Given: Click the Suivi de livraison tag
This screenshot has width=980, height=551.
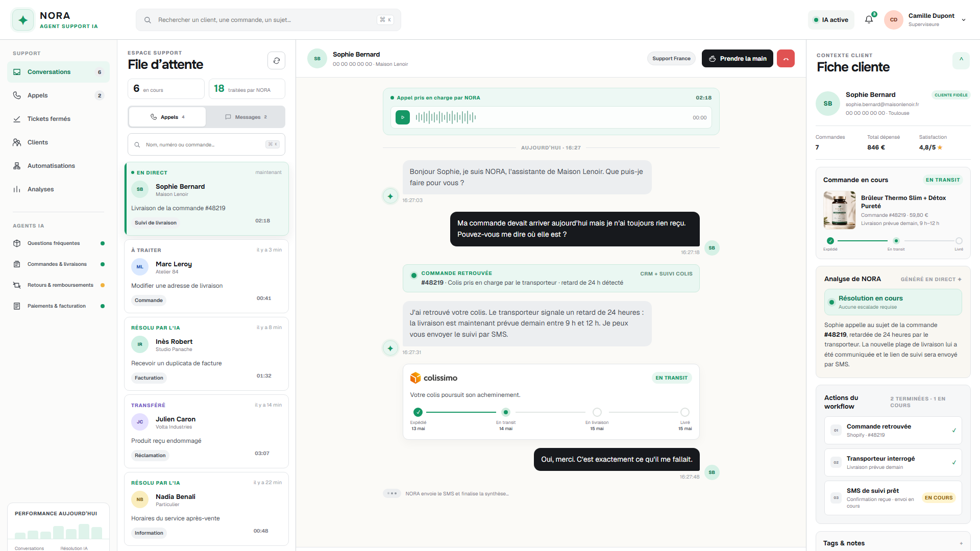Looking at the screenshot, I should tap(156, 223).
